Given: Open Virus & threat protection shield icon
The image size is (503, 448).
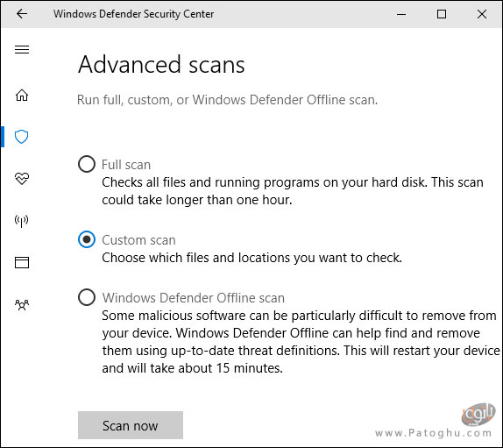Looking at the screenshot, I should click(22, 137).
